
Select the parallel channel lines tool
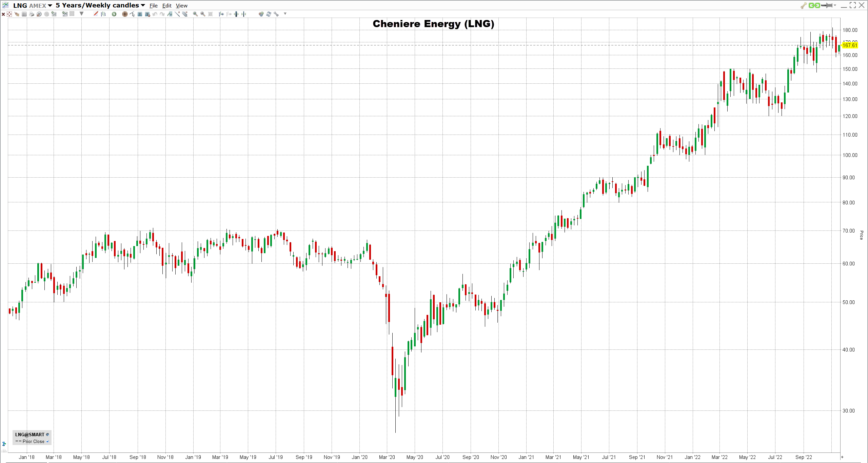(185, 14)
